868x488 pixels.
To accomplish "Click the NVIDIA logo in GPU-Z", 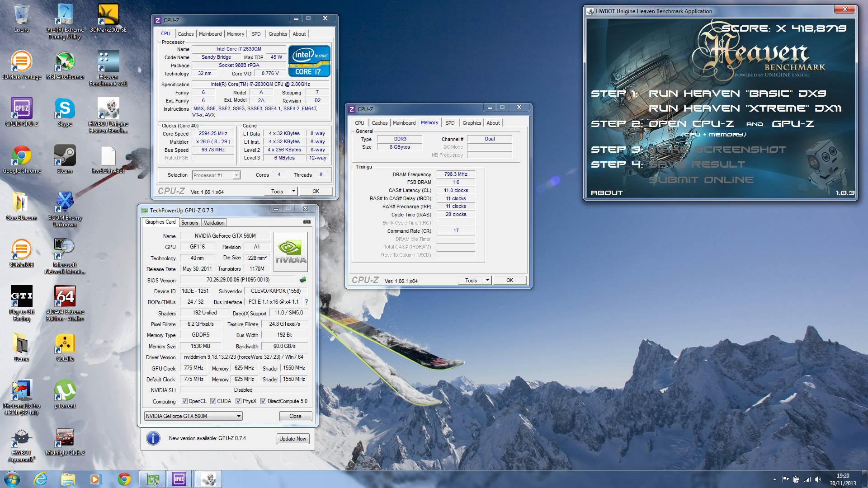I will point(291,252).
